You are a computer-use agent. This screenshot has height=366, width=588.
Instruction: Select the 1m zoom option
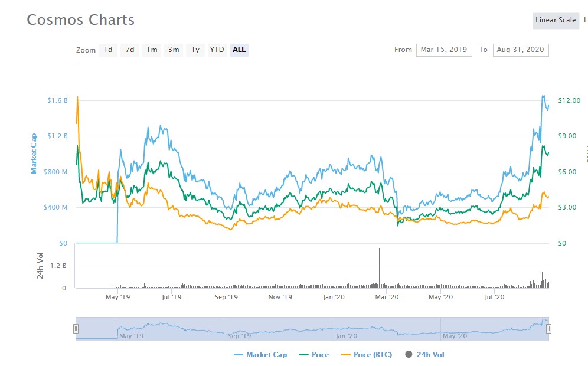coord(152,50)
